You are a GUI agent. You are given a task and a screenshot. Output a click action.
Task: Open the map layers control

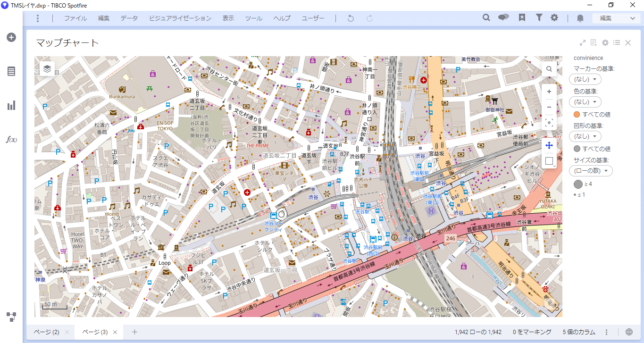point(47,69)
